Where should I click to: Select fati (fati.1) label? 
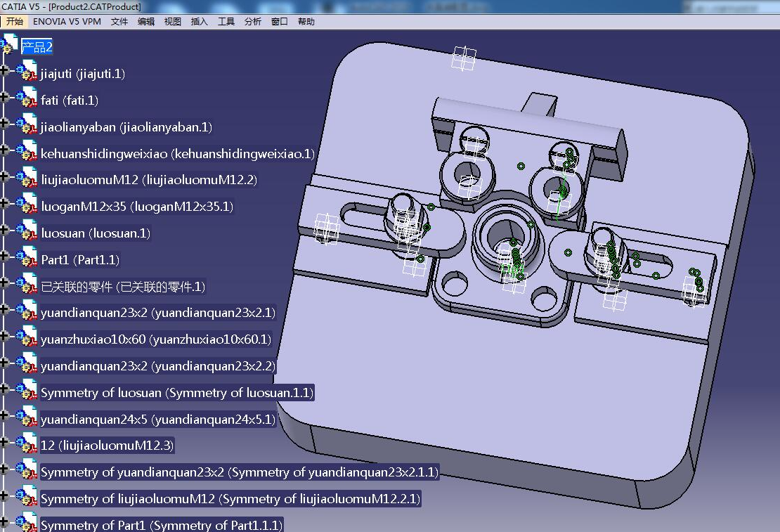(69, 100)
